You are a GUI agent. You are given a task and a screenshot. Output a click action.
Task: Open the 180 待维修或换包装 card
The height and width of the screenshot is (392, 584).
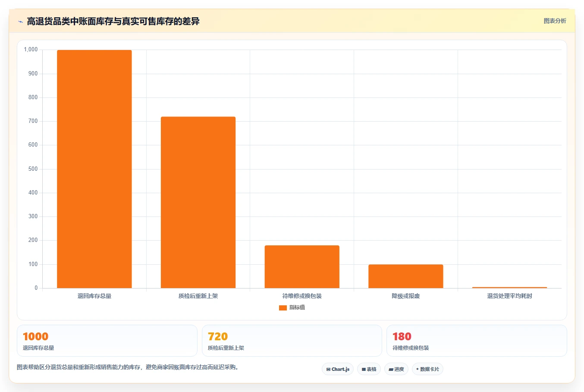pos(477,341)
